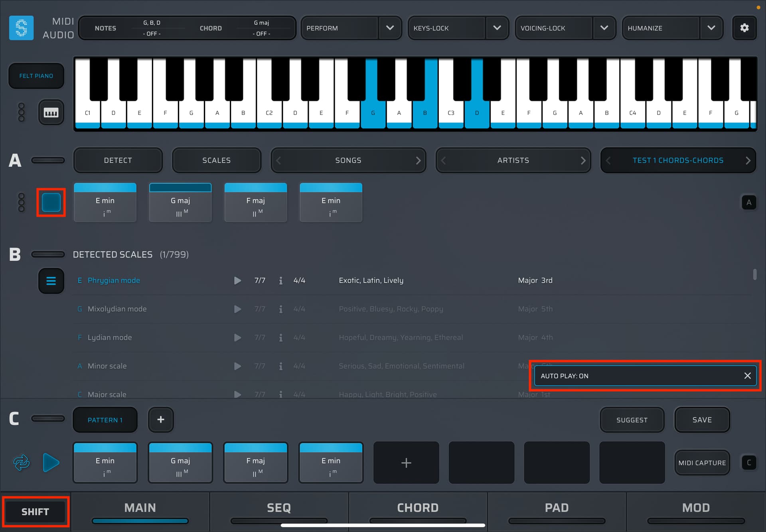Expand the PERFORM dropdown
Viewport: 766px width, 532px height.
(390, 28)
